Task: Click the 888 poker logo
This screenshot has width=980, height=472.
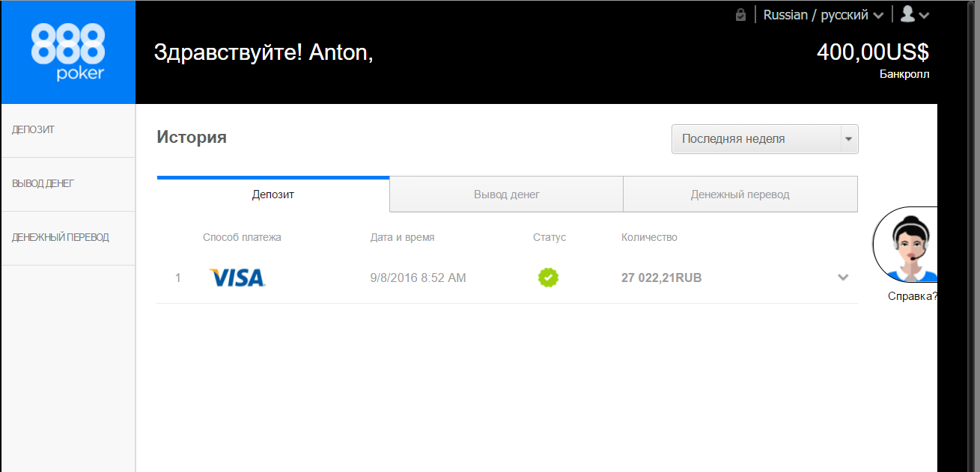Action: tap(68, 52)
